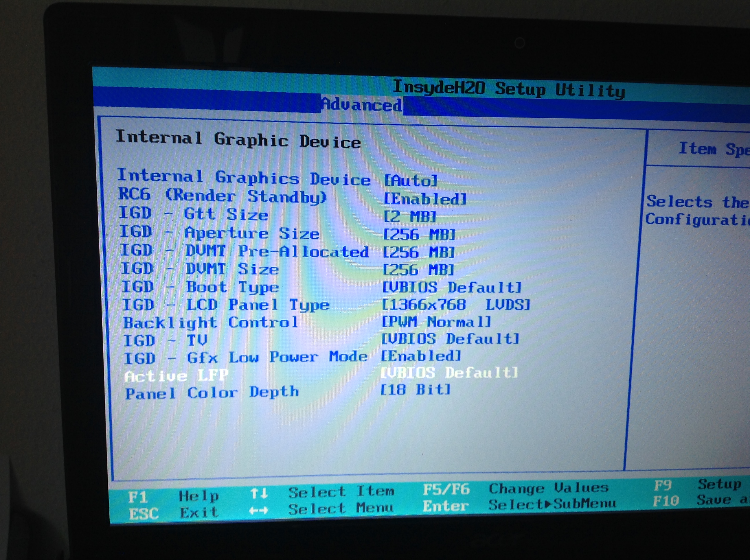750x560 pixels.
Task: Select the 1366x768 LVDS panel type value
Action: coord(456,304)
